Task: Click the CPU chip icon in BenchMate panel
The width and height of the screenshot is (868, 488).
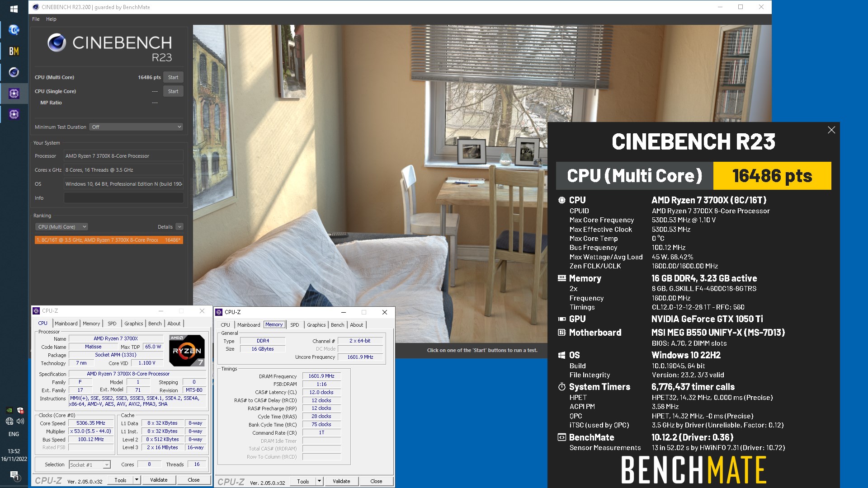Action: [x=561, y=200]
